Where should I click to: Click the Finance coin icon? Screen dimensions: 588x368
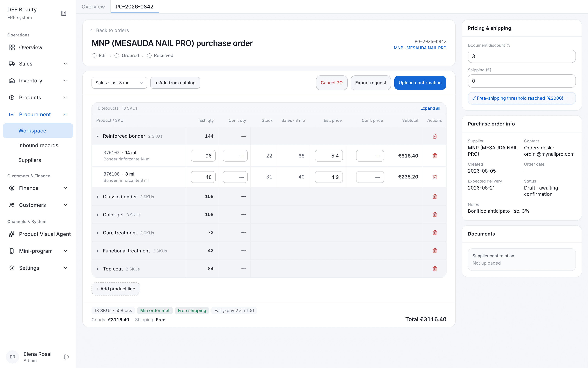click(x=12, y=188)
